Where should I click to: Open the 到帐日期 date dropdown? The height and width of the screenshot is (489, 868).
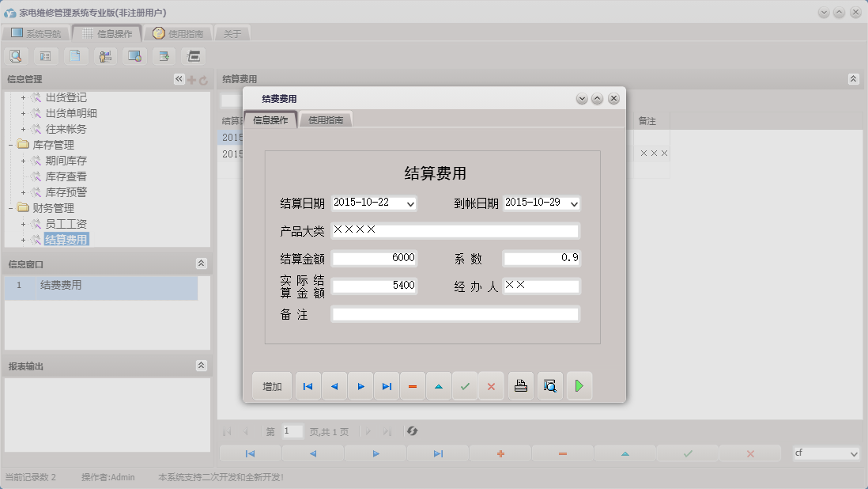point(574,203)
